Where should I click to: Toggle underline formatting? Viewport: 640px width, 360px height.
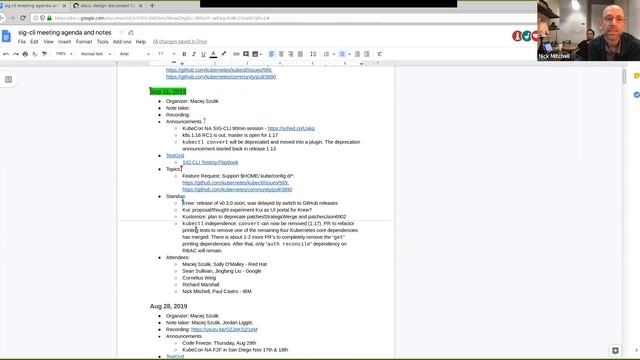click(203, 54)
